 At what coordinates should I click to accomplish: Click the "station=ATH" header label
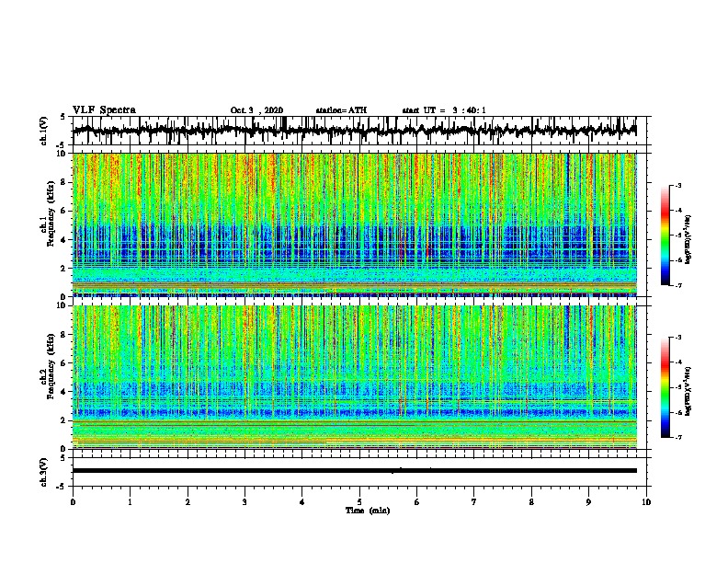click(x=341, y=110)
